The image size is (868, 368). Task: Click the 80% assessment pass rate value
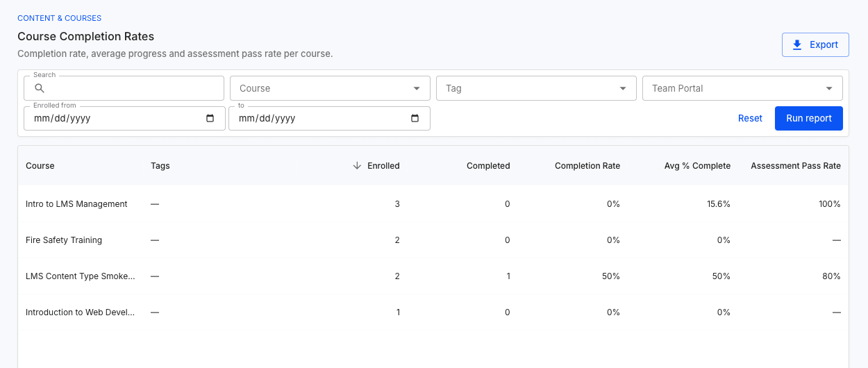832,276
